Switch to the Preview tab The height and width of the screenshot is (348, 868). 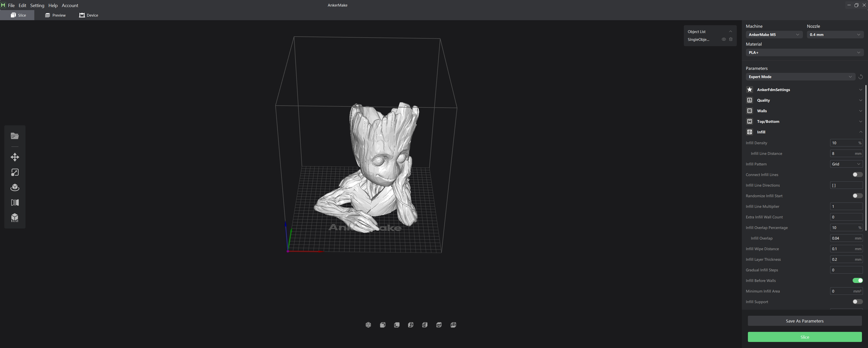55,15
